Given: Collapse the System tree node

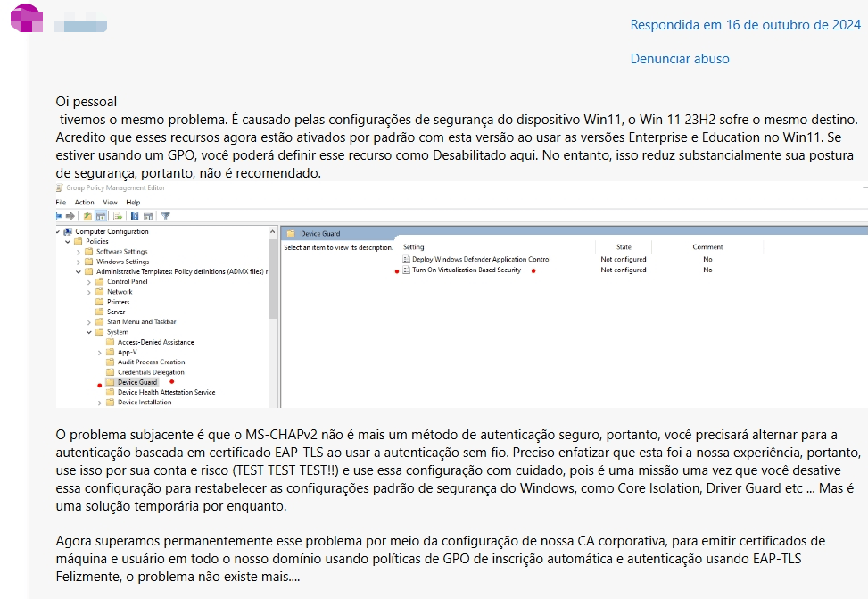Looking at the screenshot, I should tap(89, 332).
